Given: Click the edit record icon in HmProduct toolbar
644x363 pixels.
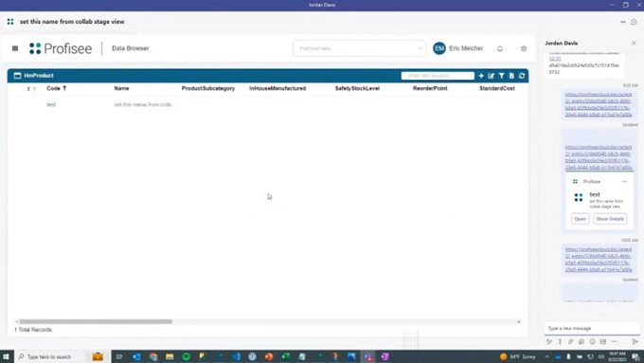Looking at the screenshot, I should (x=492, y=76).
